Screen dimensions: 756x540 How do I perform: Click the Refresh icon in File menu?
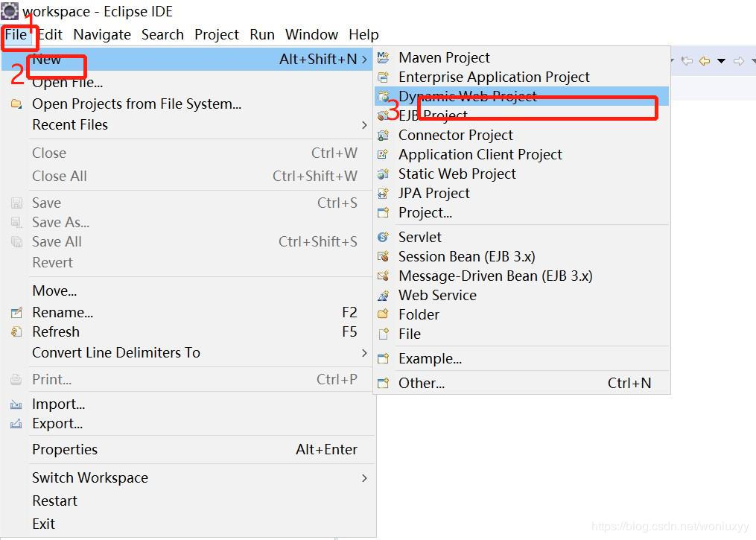[16, 331]
